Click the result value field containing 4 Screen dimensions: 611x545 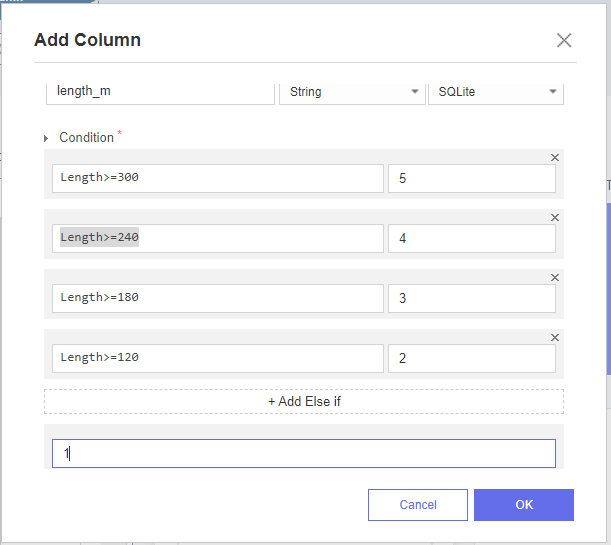(x=471, y=238)
